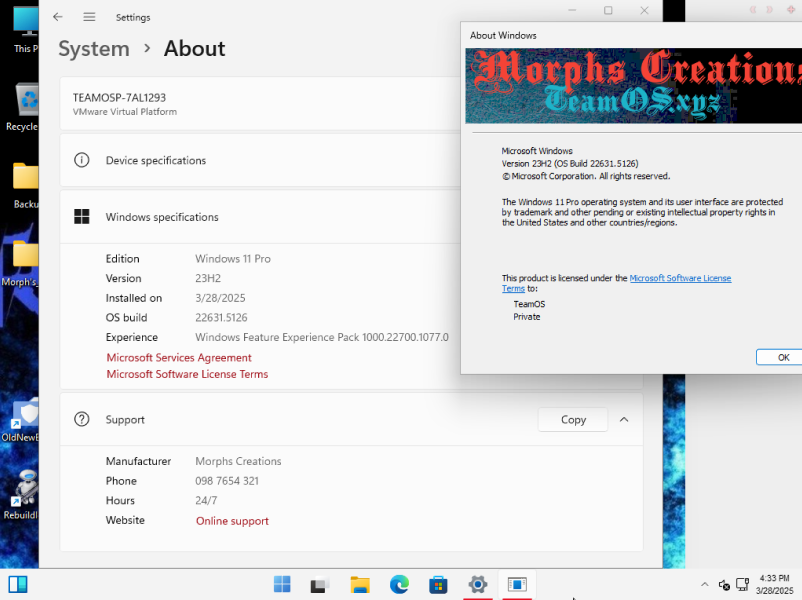Click the "About" page heading

pyautogui.click(x=194, y=49)
